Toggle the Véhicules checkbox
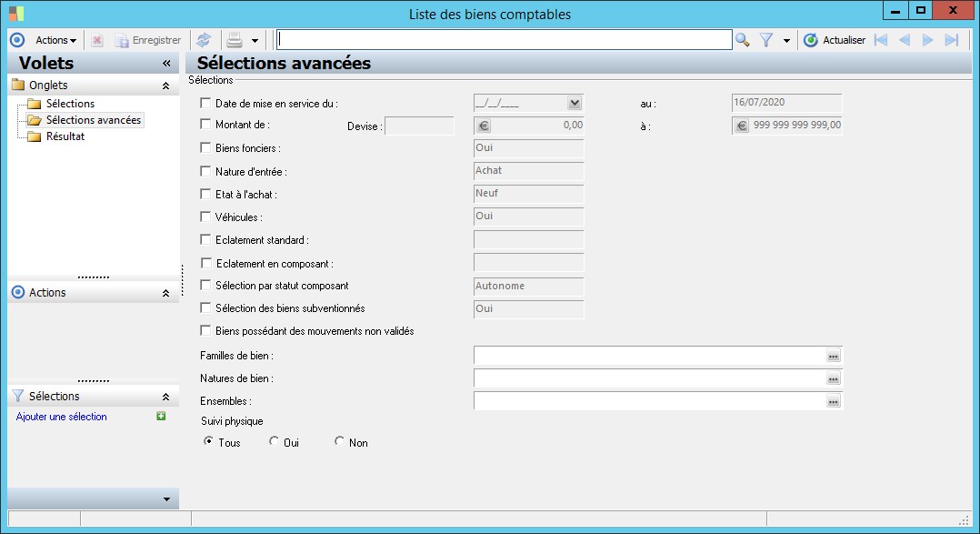Image resolution: width=980 pixels, height=534 pixels. (x=205, y=217)
